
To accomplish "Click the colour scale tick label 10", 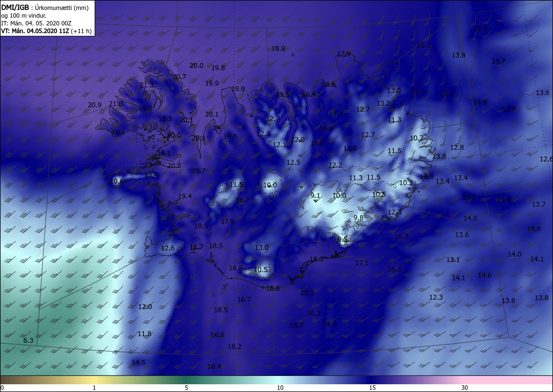I will (280, 388).
